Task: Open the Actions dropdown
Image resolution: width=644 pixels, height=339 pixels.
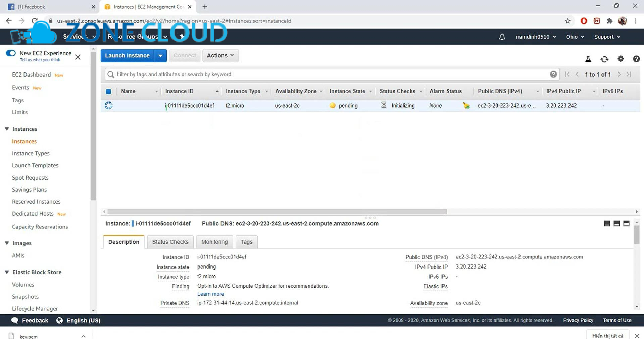Action: click(x=220, y=55)
